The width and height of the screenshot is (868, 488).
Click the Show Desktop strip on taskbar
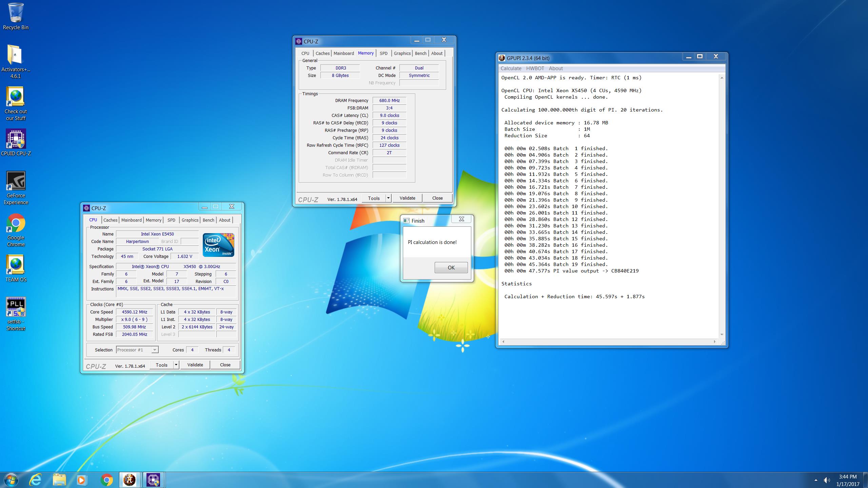[x=866, y=480]
